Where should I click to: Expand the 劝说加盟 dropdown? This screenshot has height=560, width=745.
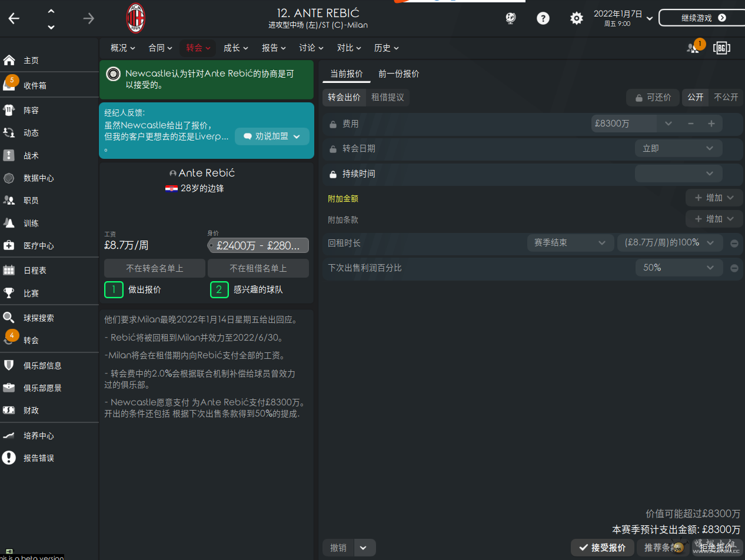(272, 136)
